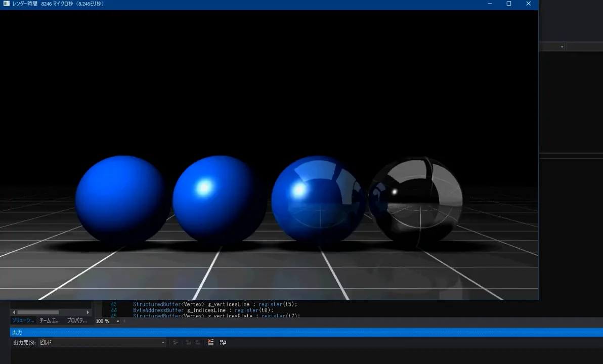
Task: Open the 出力元 ビルド source dropdown
Action: (x=102, y=342)
